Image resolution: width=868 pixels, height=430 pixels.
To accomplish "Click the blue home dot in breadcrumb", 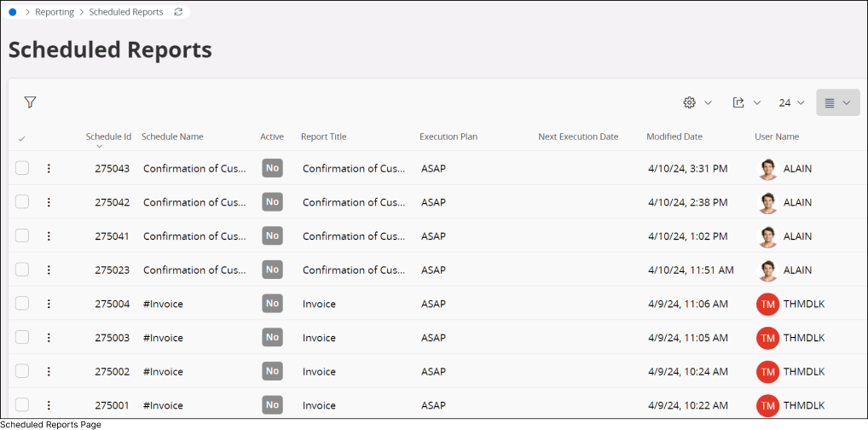I will click(x=13, y=12).
